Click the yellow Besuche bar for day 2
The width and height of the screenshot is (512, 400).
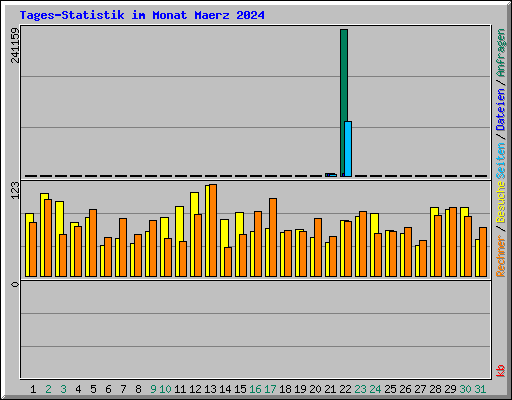pos(43,235)
